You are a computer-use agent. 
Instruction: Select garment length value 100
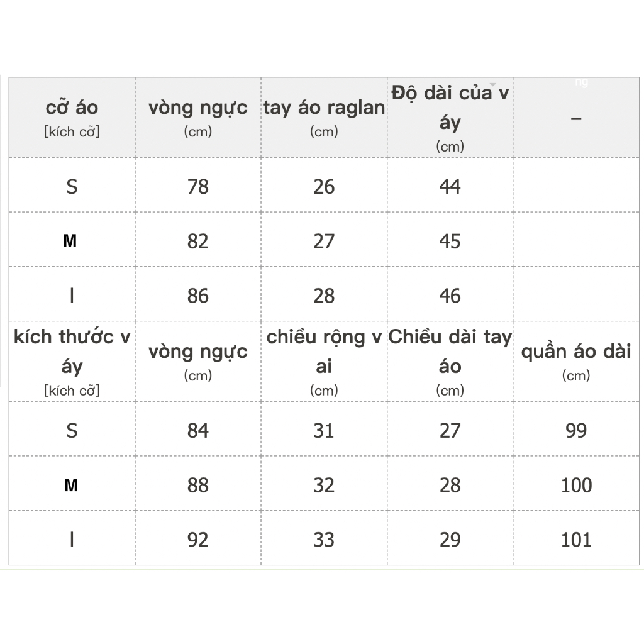click(576, 485)
